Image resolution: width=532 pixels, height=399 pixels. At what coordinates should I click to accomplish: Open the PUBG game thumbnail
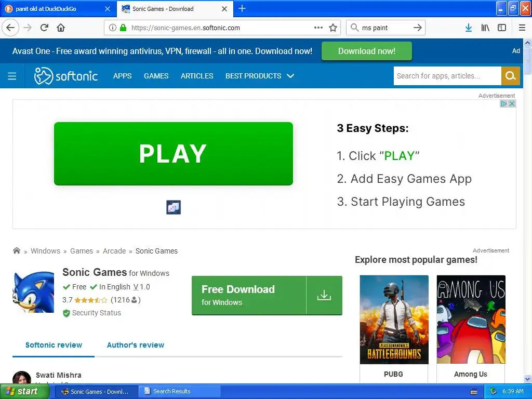(394, 320)
